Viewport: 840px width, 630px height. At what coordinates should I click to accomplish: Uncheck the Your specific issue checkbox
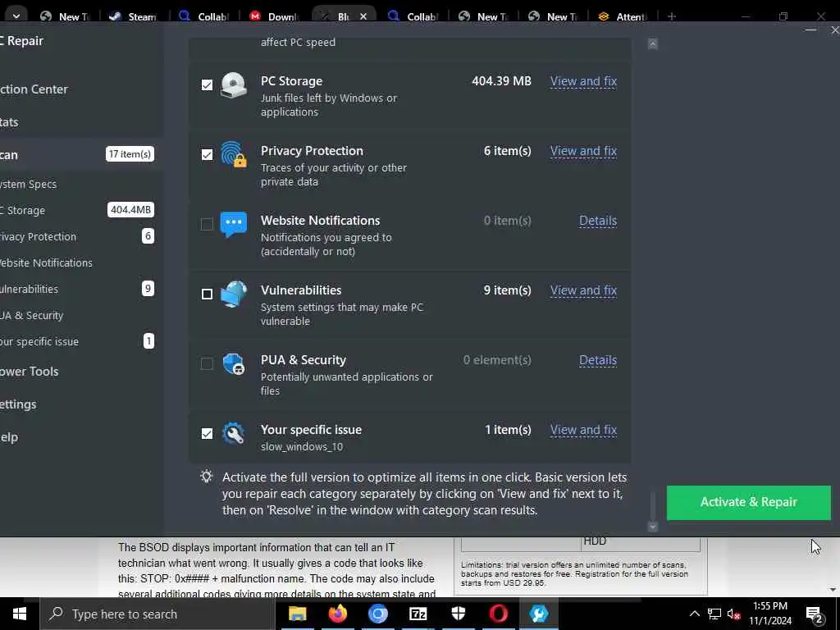pos(207,433)
